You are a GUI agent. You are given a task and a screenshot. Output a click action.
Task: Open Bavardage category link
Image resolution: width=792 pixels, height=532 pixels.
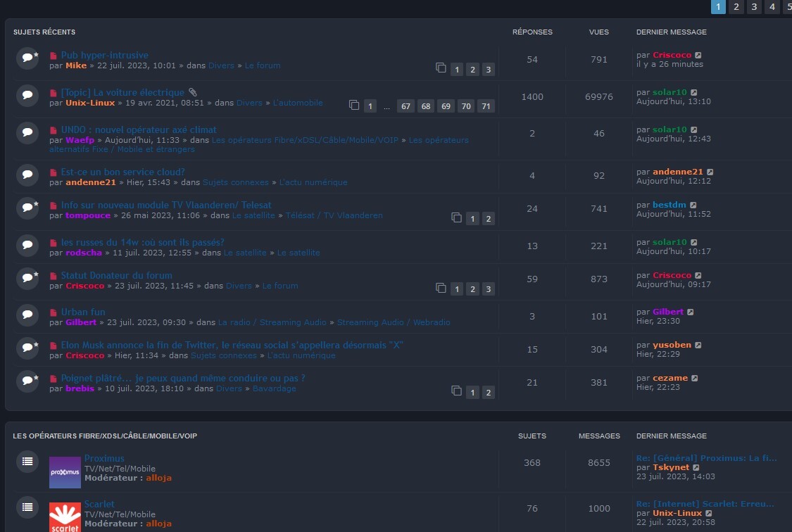click(275, 388)
